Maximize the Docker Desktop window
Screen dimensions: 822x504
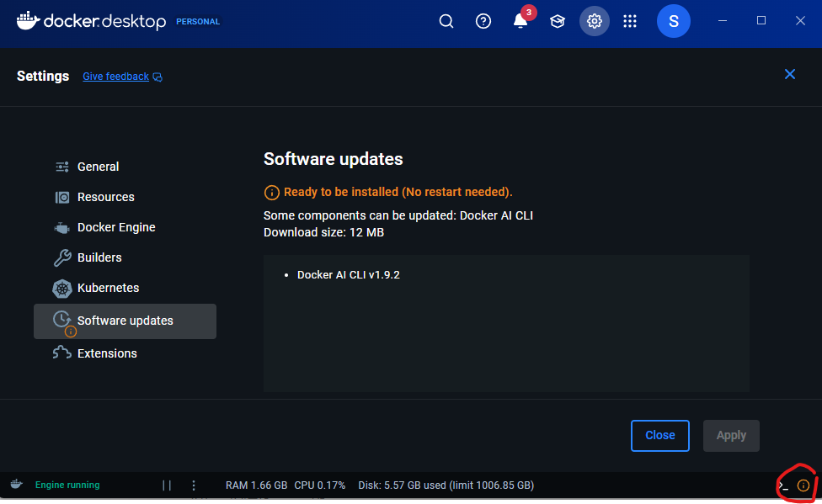pyautogui.click(x=761, y=21)
